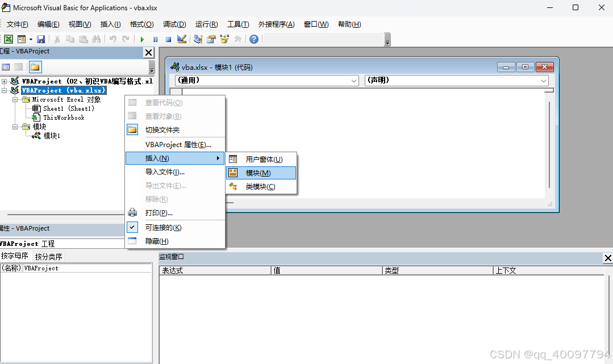Switch to the 按字母序 properties tab
The image size is (613, 364).
pos(14,256)
